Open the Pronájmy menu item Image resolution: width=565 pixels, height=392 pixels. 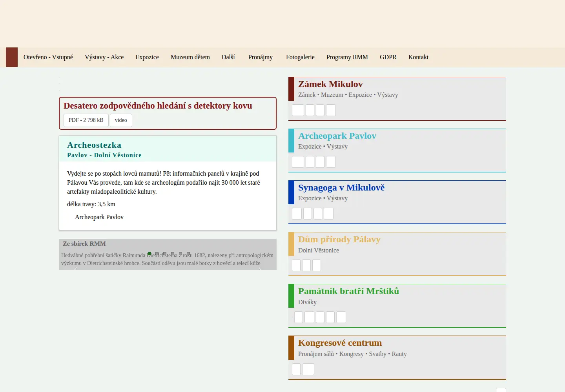[x=261, y=57]
